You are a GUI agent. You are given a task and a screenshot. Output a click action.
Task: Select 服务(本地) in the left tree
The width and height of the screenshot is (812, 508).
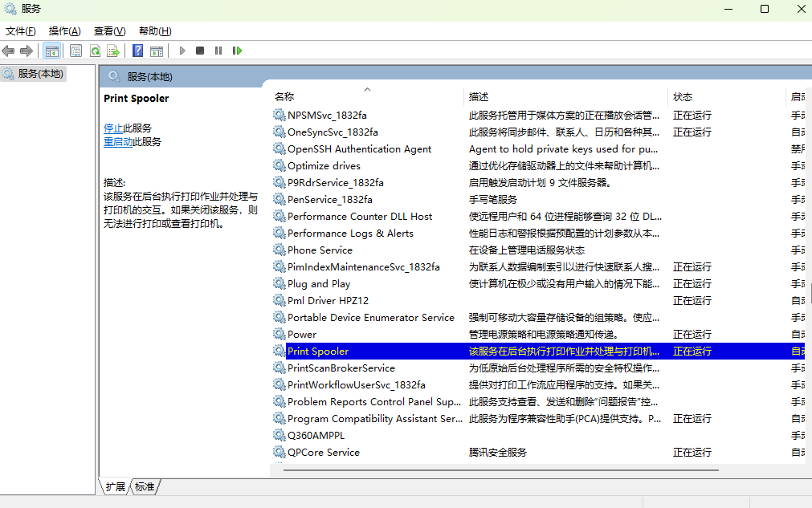(34, 74)
